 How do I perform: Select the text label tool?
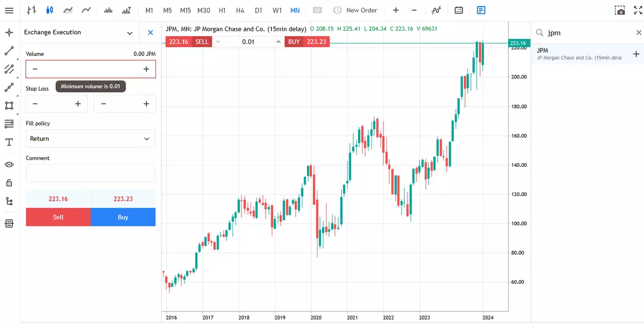click(9, 142)
